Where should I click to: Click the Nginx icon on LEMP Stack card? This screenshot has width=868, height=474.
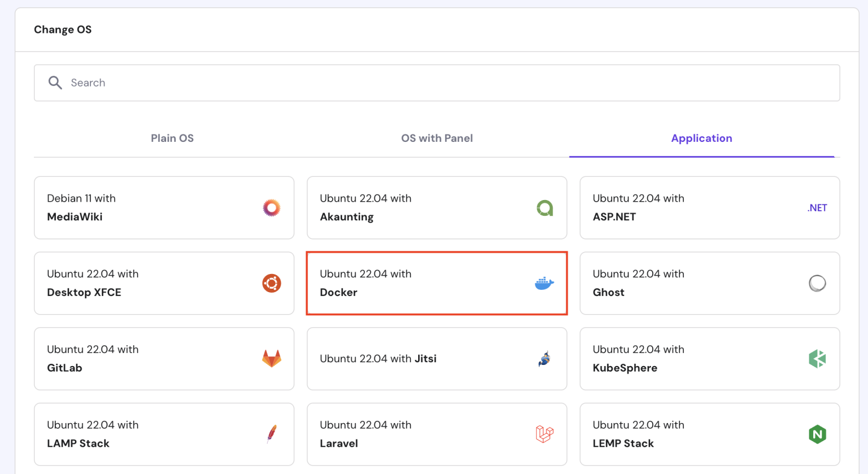point(818,434)
